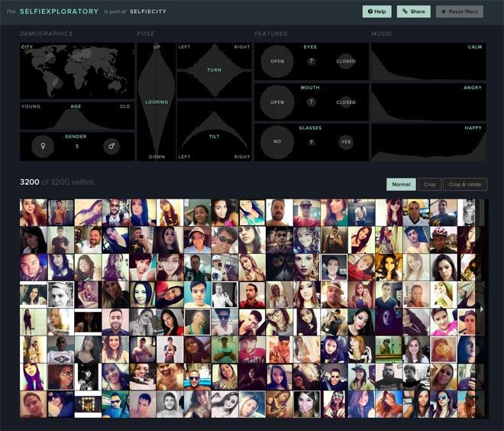Image resolution: width=504 pixels, height=431 pixels.
Task: Choose glasses No filter circle
Action: tap(277, 142)
